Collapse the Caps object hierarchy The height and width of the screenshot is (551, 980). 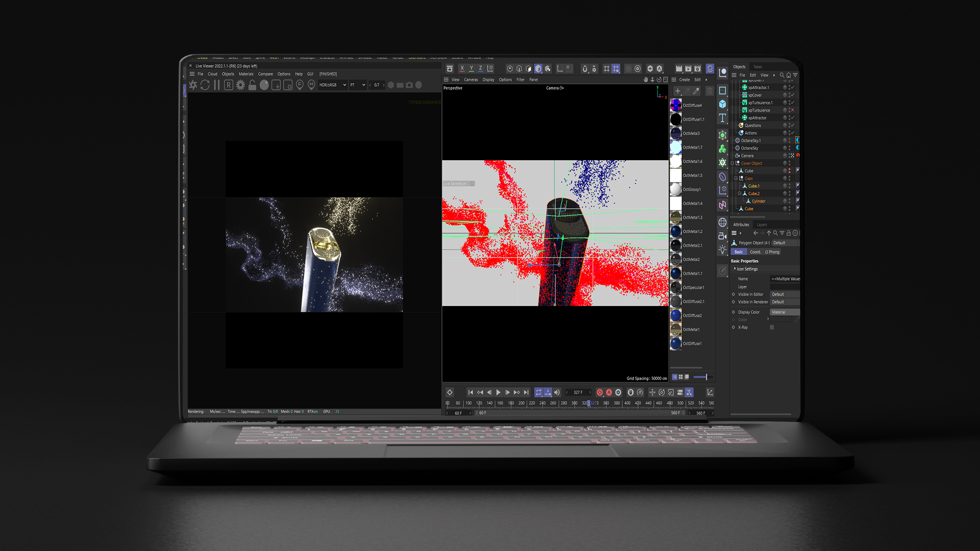[x=736, y=179]
